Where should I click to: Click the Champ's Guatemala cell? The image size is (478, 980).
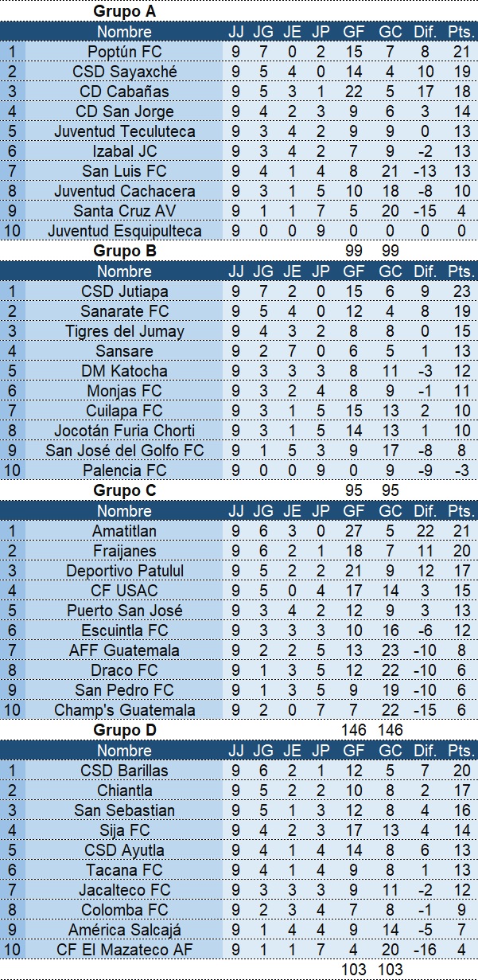pyautogui.click(x=124, y=710)
